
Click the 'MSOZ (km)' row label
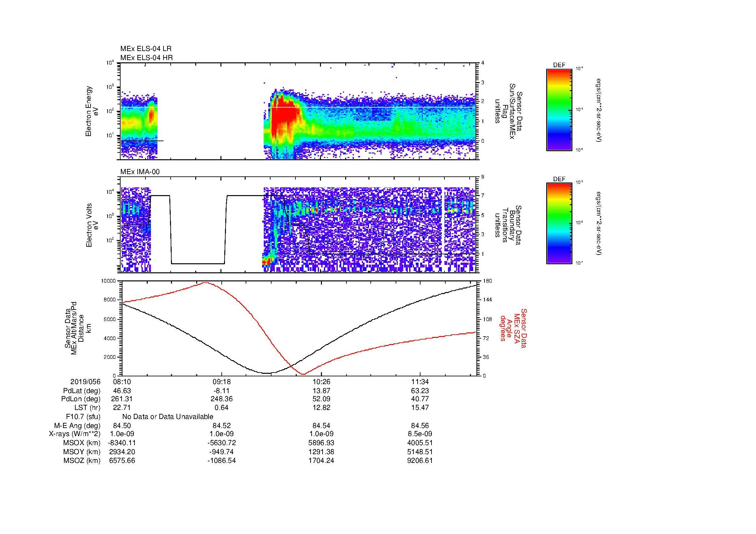click(82, 461)
